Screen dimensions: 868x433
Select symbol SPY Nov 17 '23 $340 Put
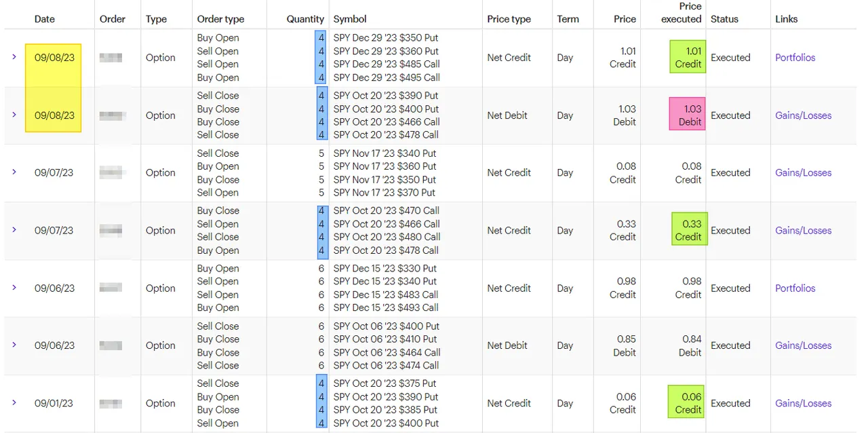click(385, 153)
